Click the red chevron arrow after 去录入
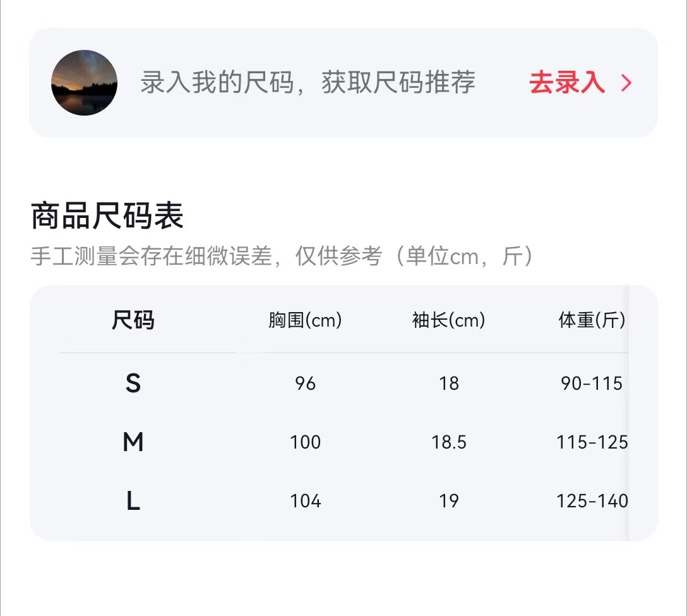 [x=626, y=83]
